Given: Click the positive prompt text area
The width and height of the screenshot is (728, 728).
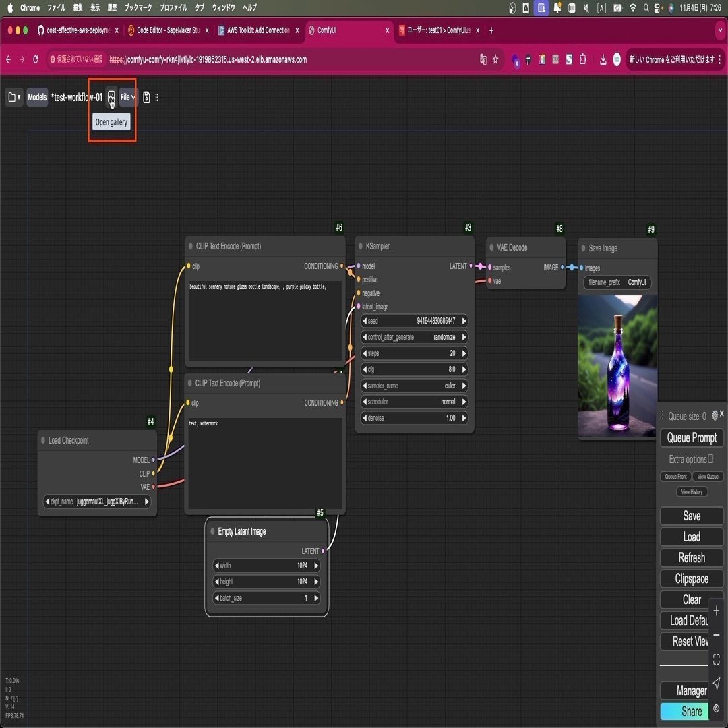Looking at the screenshot, I should coord(265,320).
